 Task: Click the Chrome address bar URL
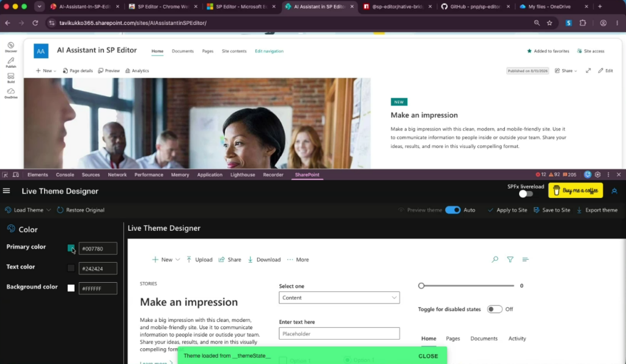click(133, 23)
